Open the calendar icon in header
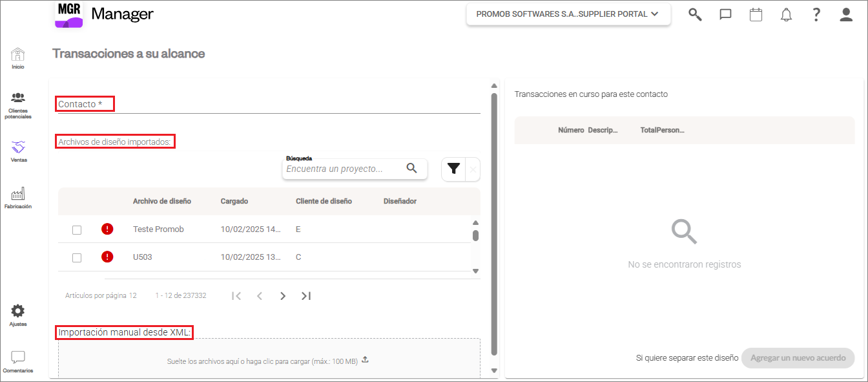Viewport: 868px width, 382px height. [x=756, y=14]
